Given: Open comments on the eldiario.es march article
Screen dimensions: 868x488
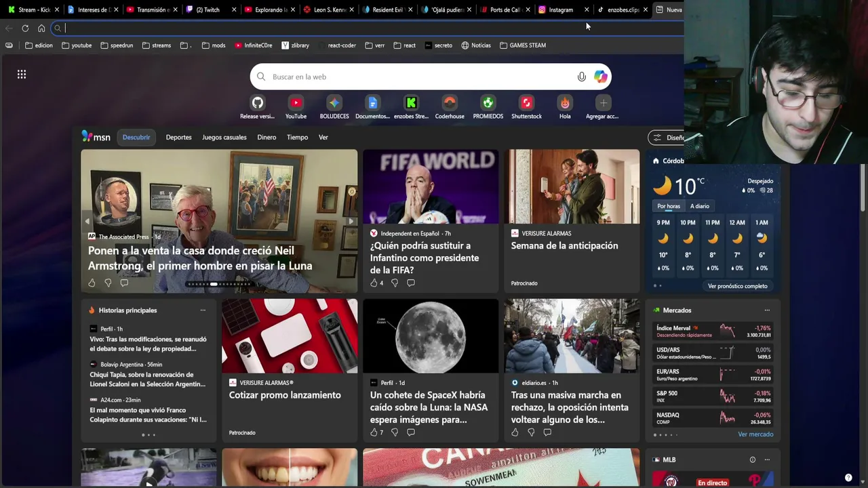Looking at the screenshot, I should (x=547, y=432).
